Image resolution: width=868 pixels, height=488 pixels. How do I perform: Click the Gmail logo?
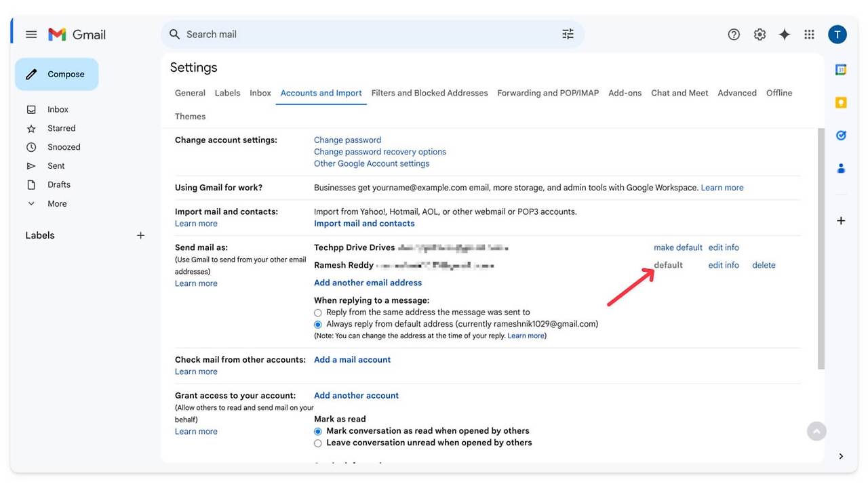tap(77, 35)
